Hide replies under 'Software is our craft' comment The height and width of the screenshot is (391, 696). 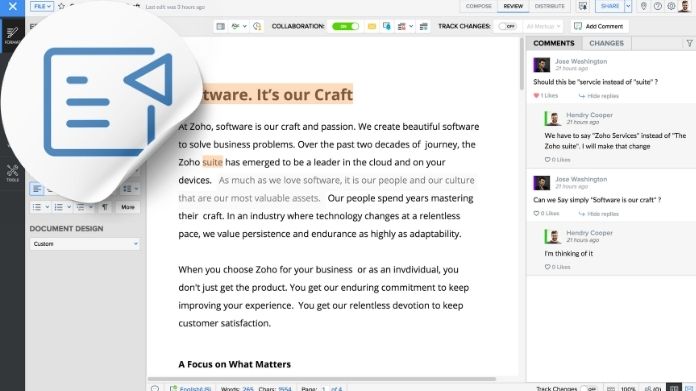click(x=599, y=214)
